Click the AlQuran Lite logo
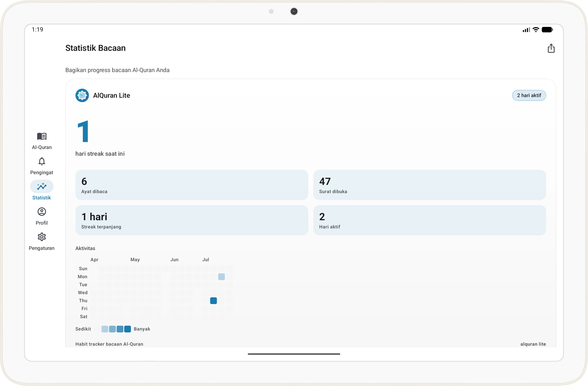 click(x=82, y=95)
